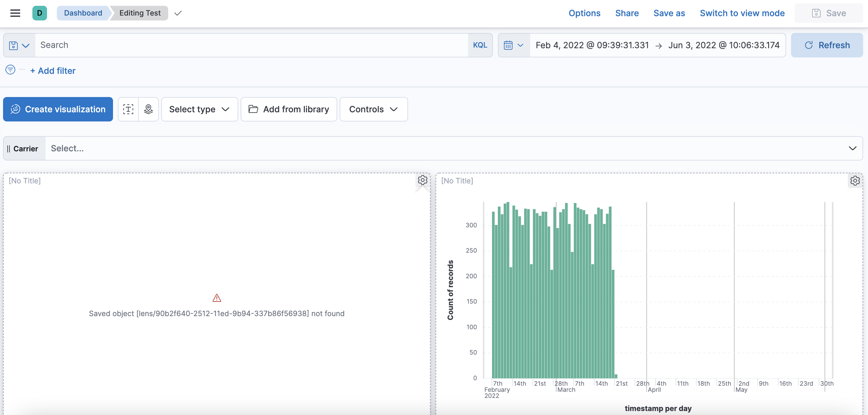The height and width of the screenshot is (415, 868).
Task: Open the Controls dropdown
Action: coord(373,109)
